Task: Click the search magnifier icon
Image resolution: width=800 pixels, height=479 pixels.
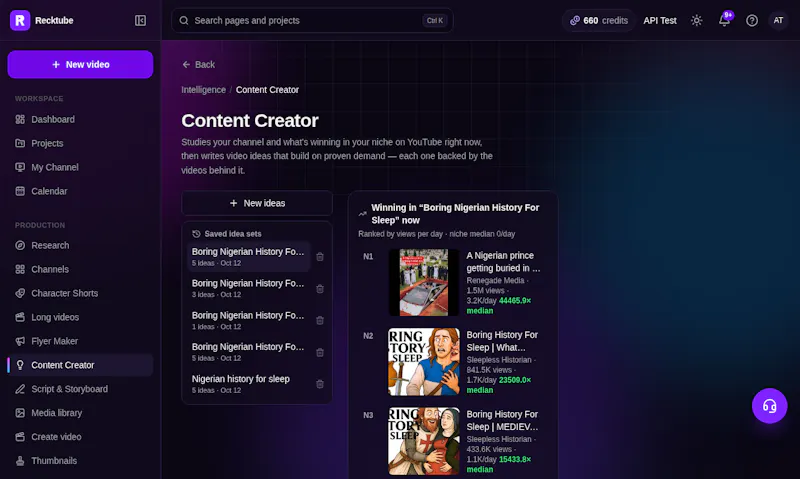Action: click(x=184, y=20)
